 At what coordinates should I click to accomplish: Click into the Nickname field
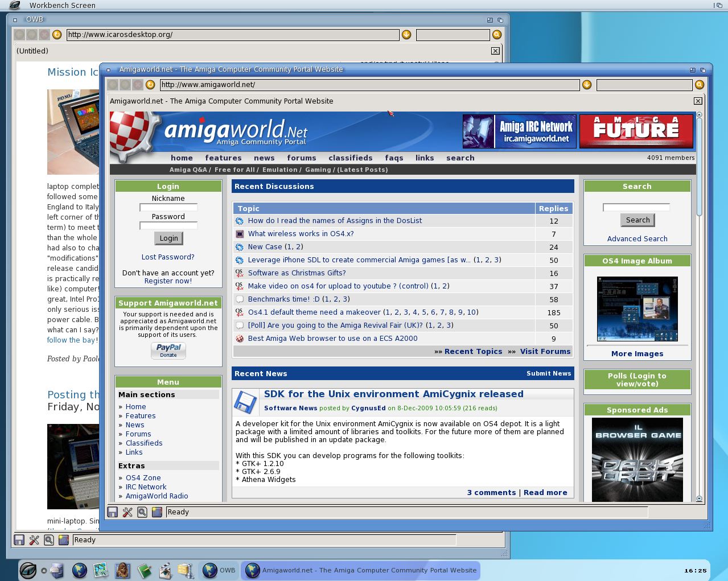pyautogui.click(x=168, y=208)
